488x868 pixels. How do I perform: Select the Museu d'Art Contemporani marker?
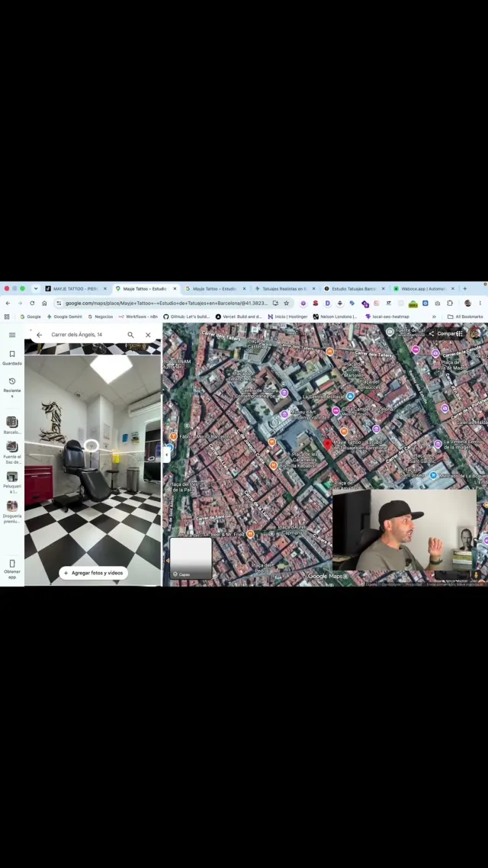[x=284, y=413]
